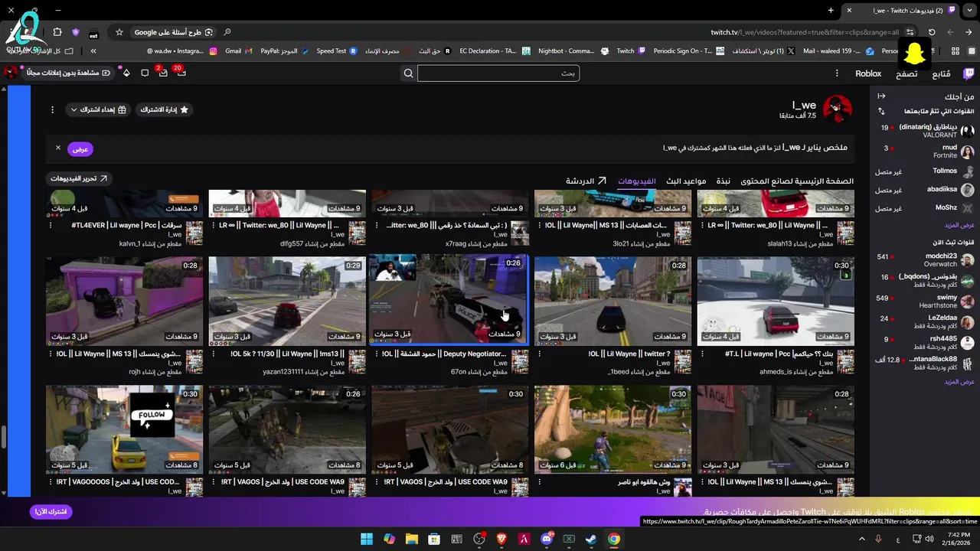Open the About tab

tap(723, 181)
